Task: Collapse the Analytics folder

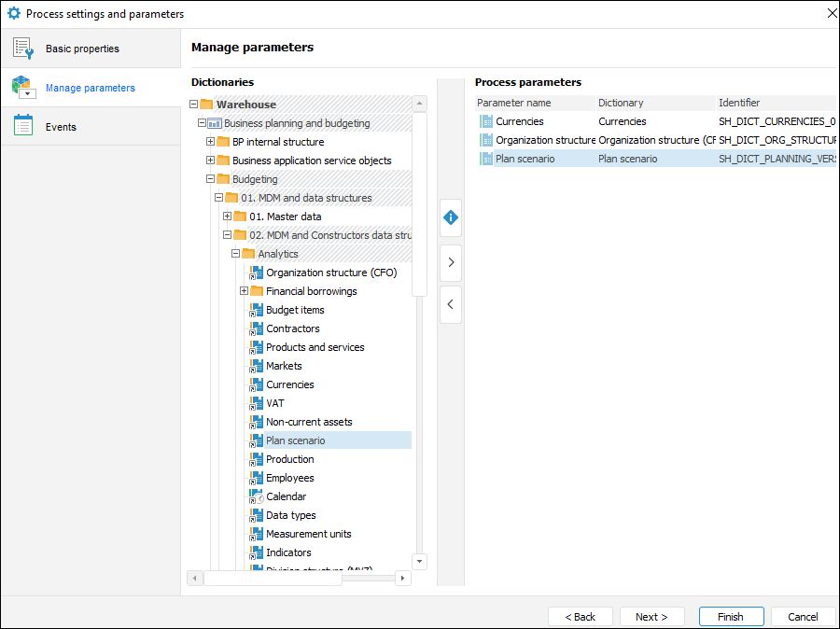Action: click(x=236, y=254)
